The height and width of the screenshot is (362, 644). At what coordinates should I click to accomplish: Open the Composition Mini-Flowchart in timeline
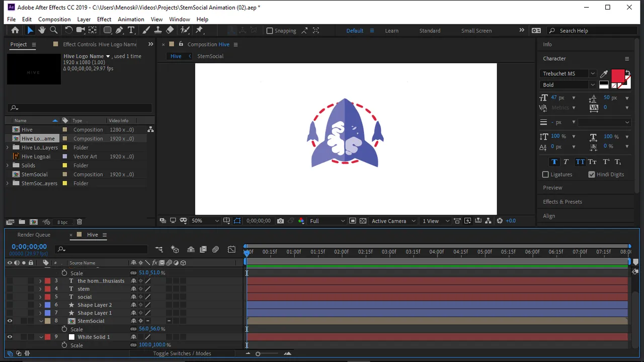pos(159,249)
